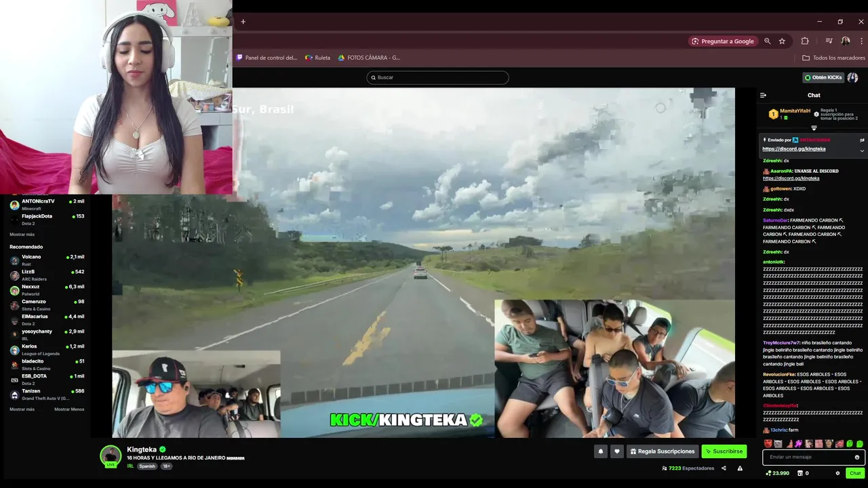
Task: Click username SaturnoDar in chat
Action: click(x=776, y=220)
